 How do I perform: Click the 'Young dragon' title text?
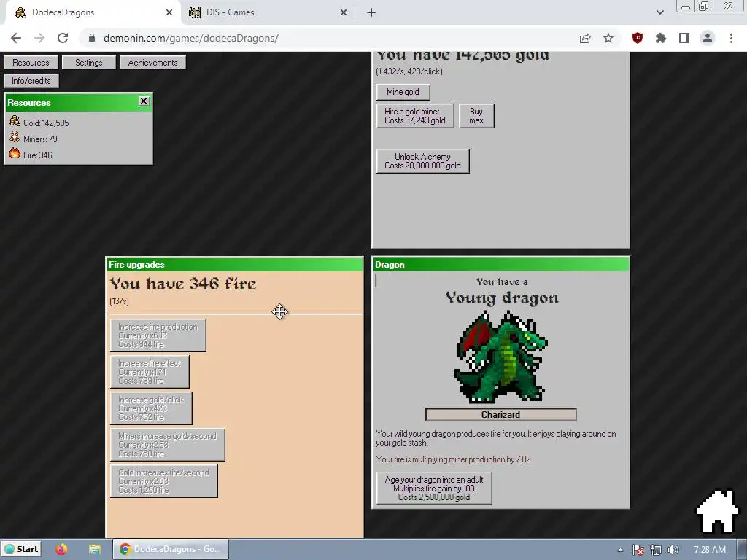[x=502, y=298]
